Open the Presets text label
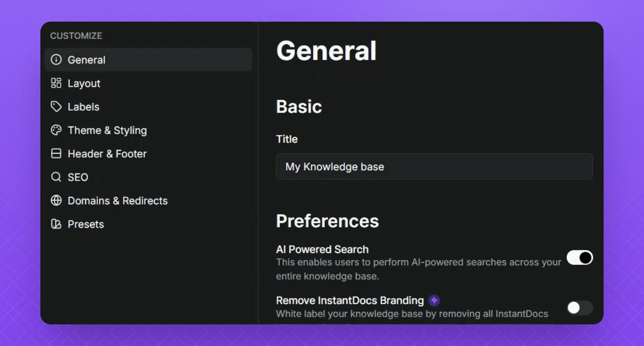The height and width of the screenshot is (346, 644). pyautogui.click(x=86, y=224)
